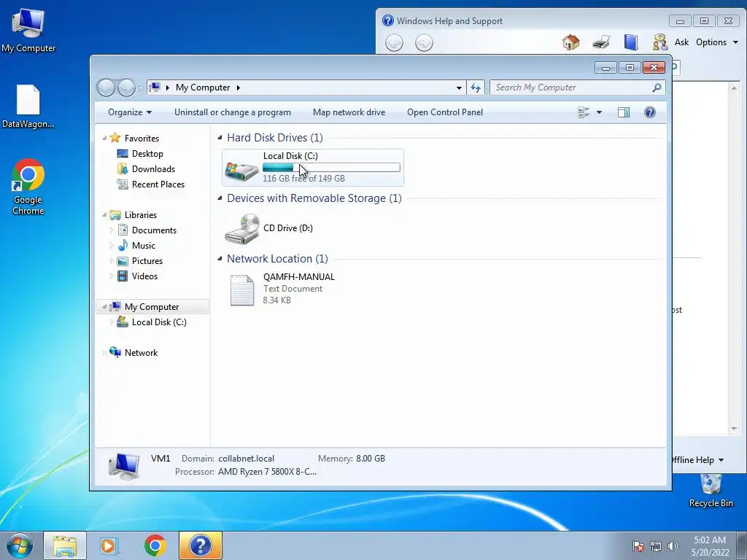Open Options dropdown in Help window
Image resolution: width=747 pixels, height=560 pixels.
[717, 42]
